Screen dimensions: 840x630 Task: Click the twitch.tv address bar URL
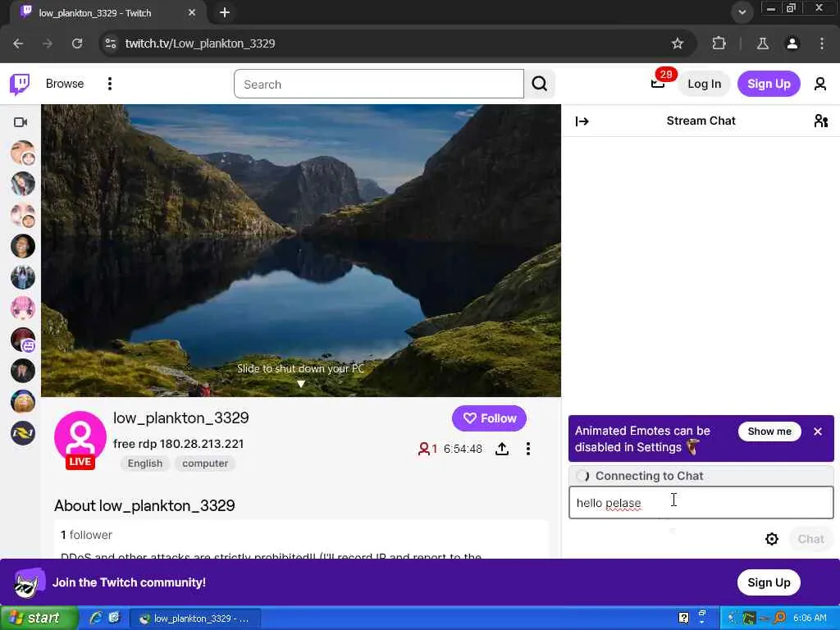200,43
